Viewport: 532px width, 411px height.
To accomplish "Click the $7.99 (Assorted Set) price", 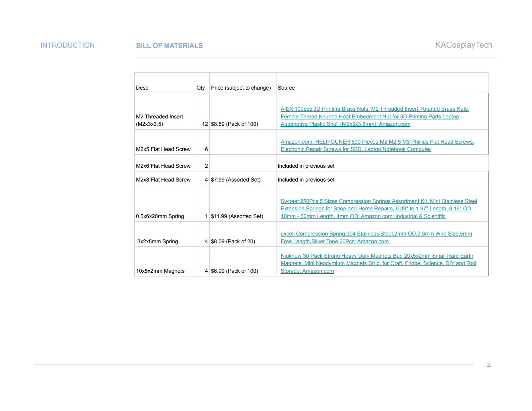I will (236, 179).
